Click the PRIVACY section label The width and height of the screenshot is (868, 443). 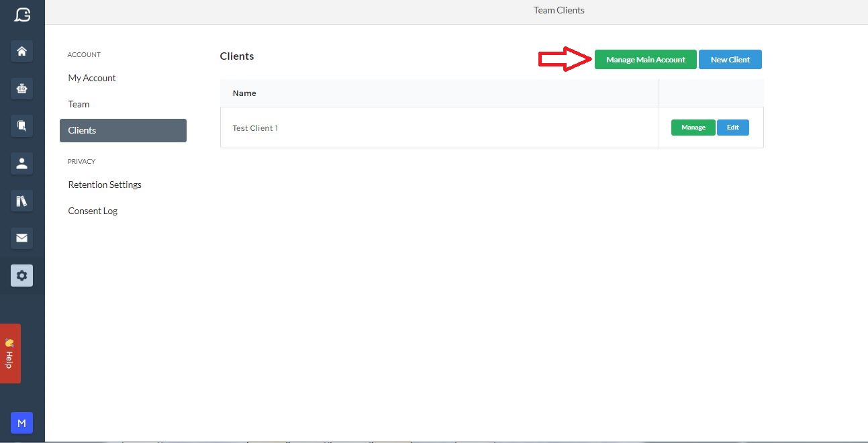(x=82, y=162)
